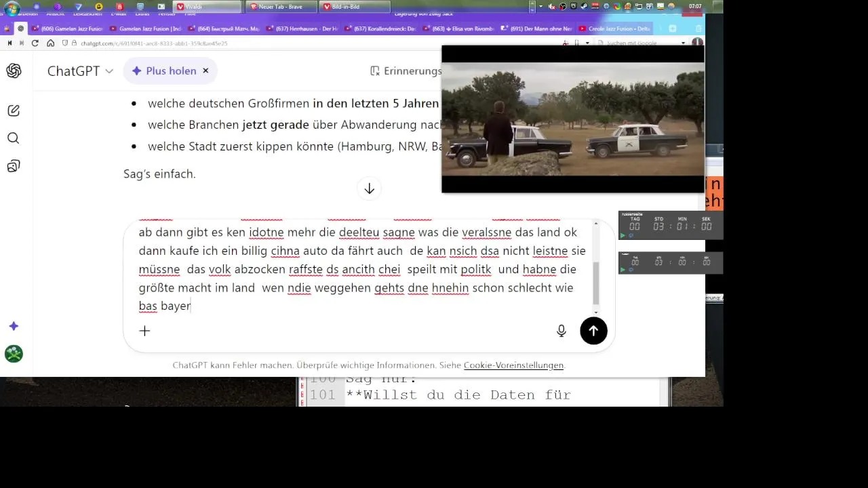Click the picture-in-picture video window

[x=573, y=119]
